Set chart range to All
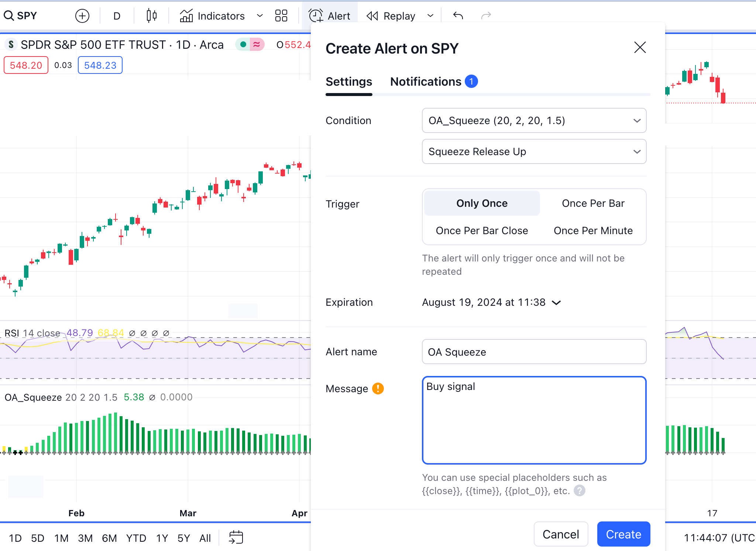This screenshot has width=756, height=551. 205,538
